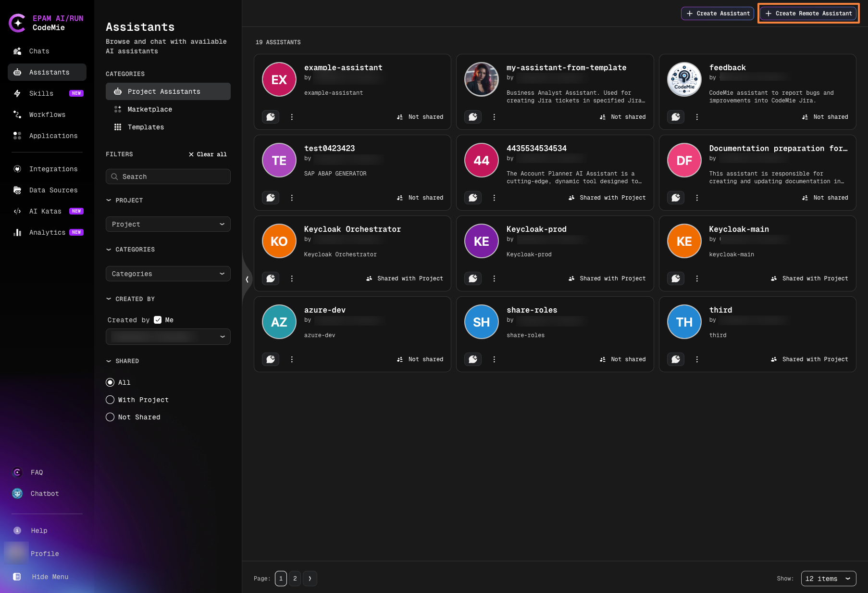Screen dimensions: 868x593
Task: Start a chat with Keycloak-prod assistant
Action: [473, 278]
